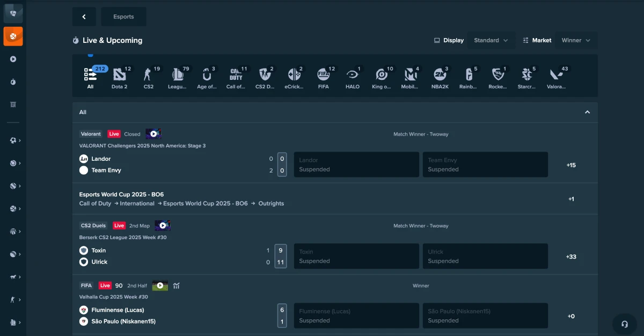Open the Ulrick team name
Image resolution: width=644 pixels, height=336 pixels.
[99, 262]
